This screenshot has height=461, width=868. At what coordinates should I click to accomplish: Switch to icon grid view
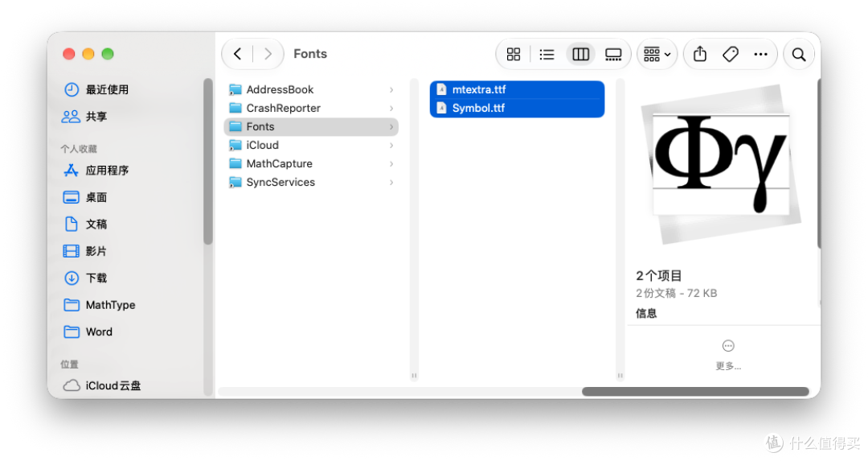click(513, 54)
